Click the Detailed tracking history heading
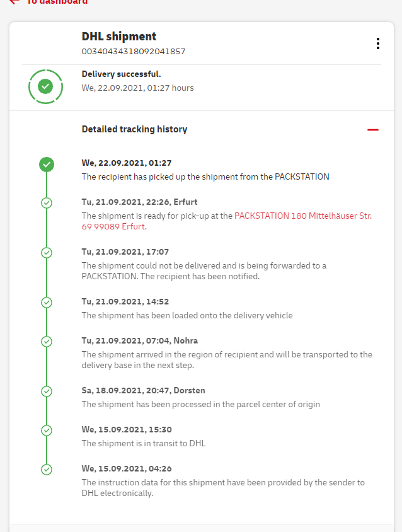This screenshot has width=402, height=532. click(x=134, y=129)
